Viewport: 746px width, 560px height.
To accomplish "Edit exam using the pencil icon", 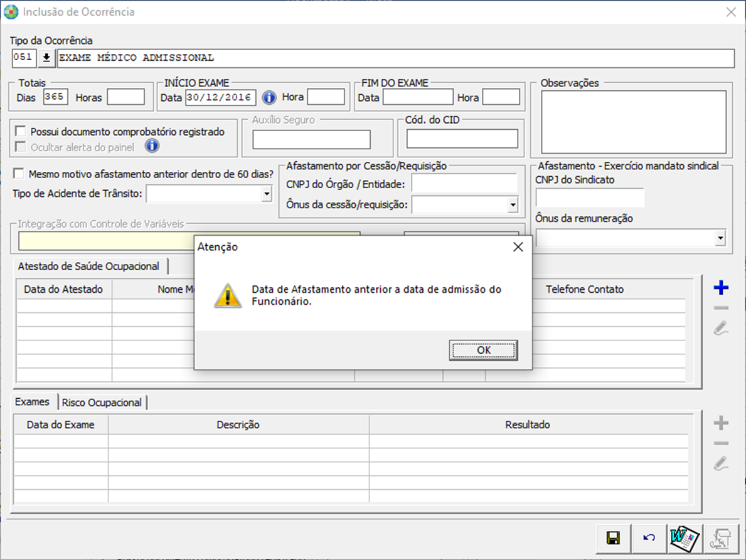I will point(721,463).
